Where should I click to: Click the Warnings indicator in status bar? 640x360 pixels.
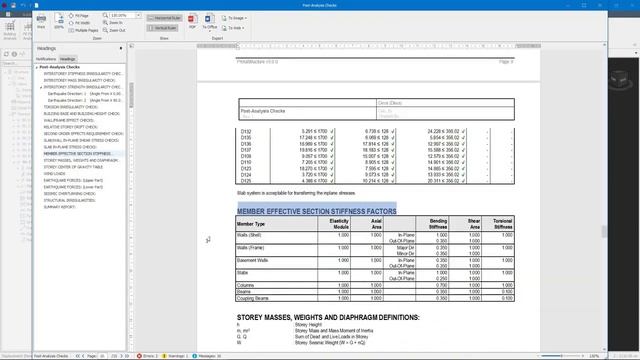pos(175,356)
